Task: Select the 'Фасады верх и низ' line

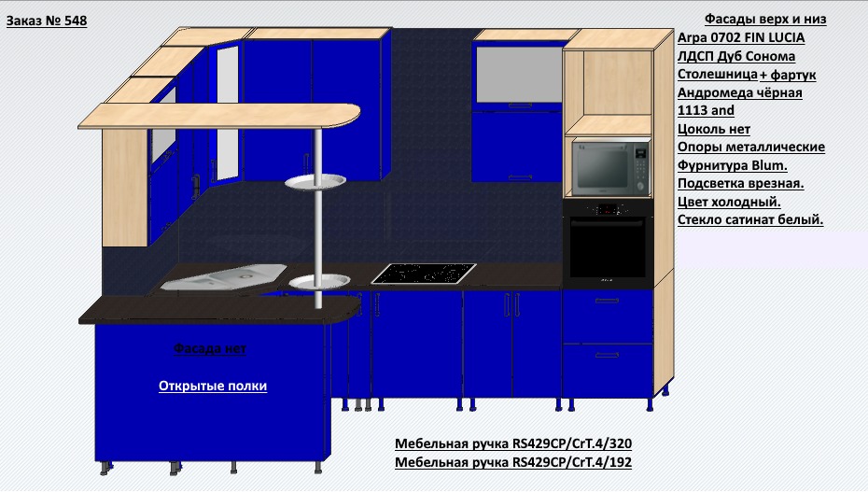Action: coord(765,20)
